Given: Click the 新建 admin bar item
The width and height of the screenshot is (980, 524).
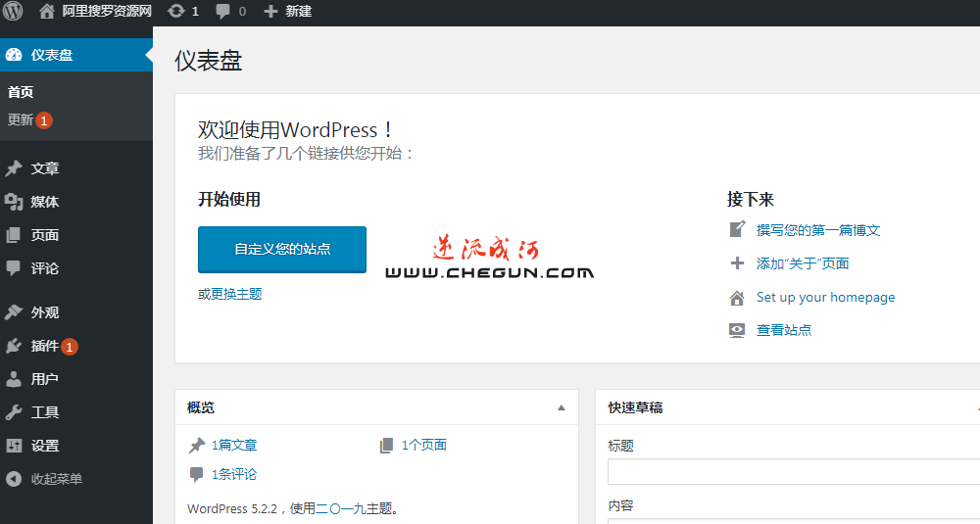Looking at the screenshot, I should pos(298,11).
